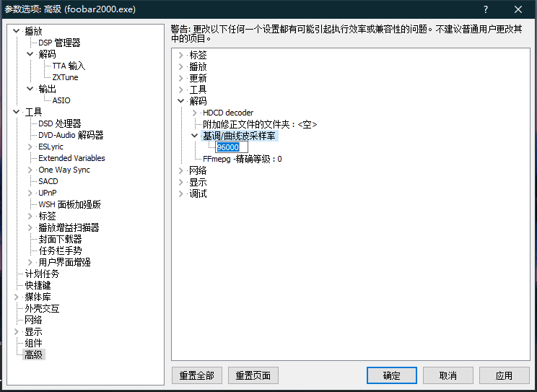Select the 附加修正文件的文件夹 setting
537x392 pixels.
coord(260,124)
